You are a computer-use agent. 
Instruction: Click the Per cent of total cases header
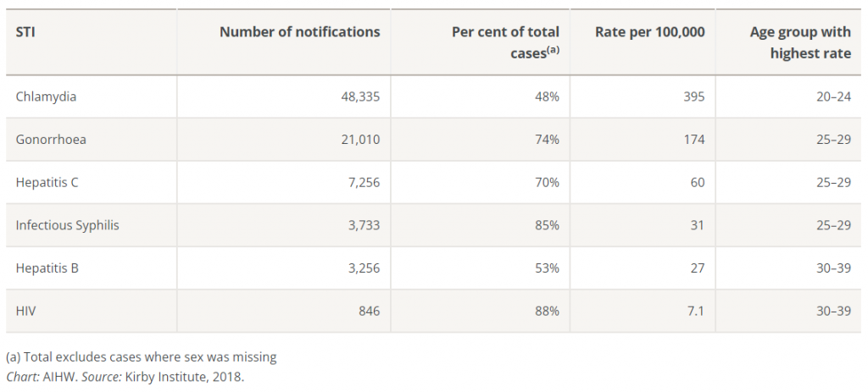[x=505, y=41]
